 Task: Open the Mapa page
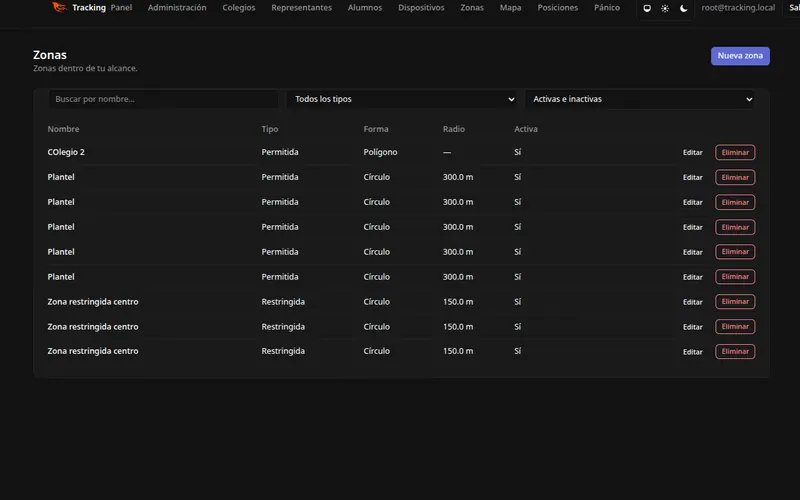(510, 8)
